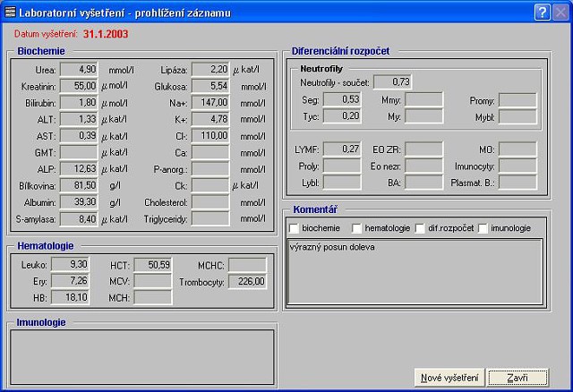
Task: Click the empty MCV field
Action: pyautogui.click(x=153, y=281)
